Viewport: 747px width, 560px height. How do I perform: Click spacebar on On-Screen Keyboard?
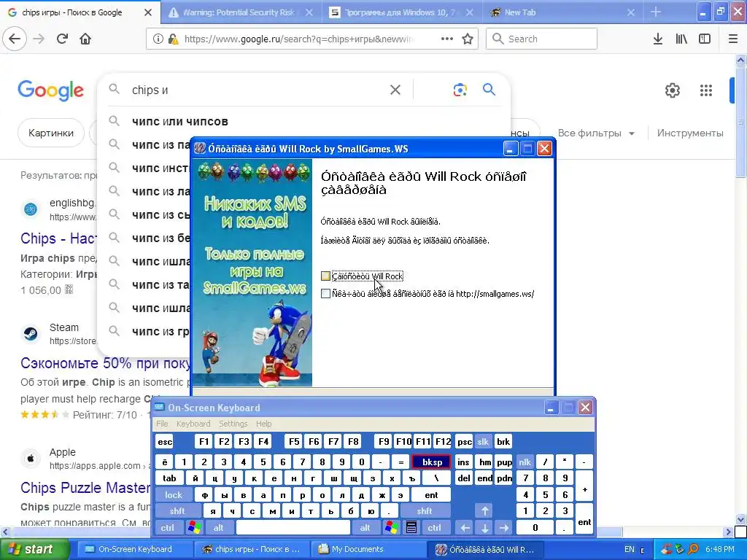(293, 528)
